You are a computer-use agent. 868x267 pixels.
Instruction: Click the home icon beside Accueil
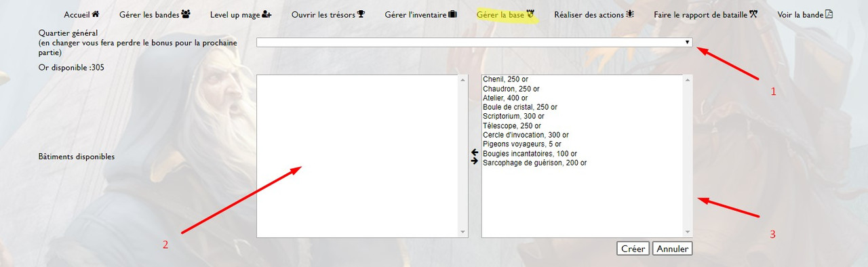coord(96,14)
